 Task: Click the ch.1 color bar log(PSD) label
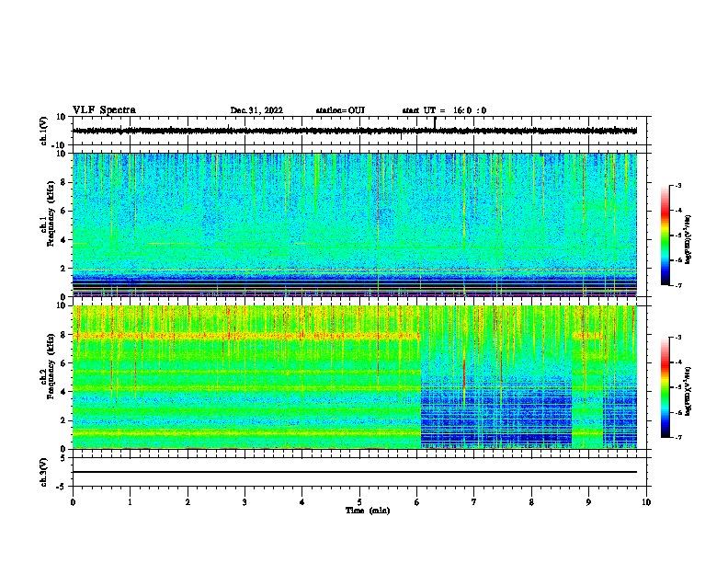tap(688, 239)
